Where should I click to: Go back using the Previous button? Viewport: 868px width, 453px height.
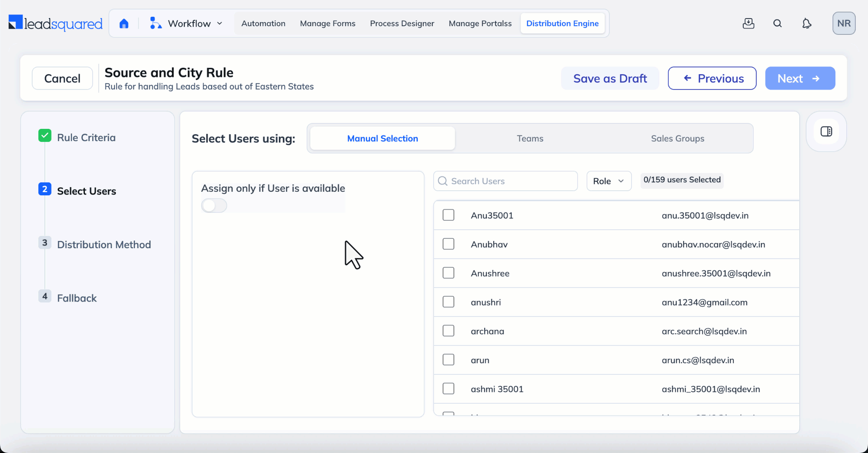(x=712, y=78)
